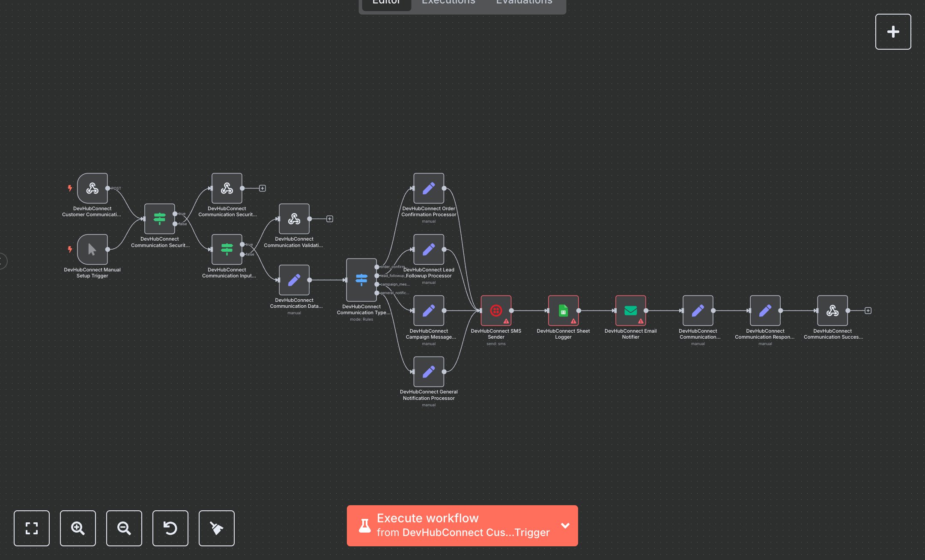Screen dimensions: 925x560
Task: Click the zoom in magnifier button
Action: 78,528
